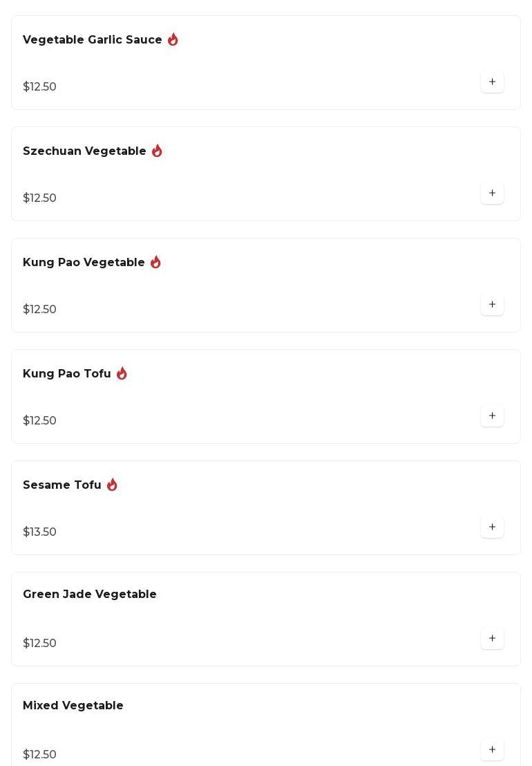Open the Vegetable Garlic Sauce item title
The height and width of the screenshot is (766, 532).
(93, 40)
